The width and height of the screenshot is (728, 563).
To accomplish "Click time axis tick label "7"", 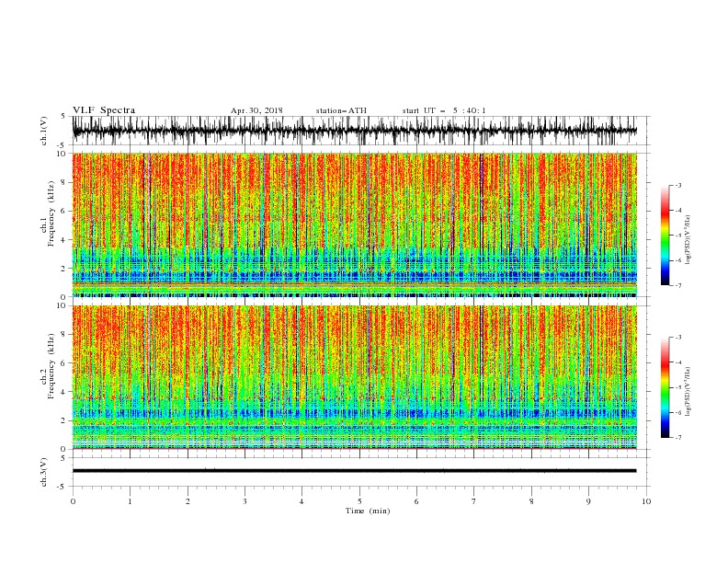I will 474,501.
